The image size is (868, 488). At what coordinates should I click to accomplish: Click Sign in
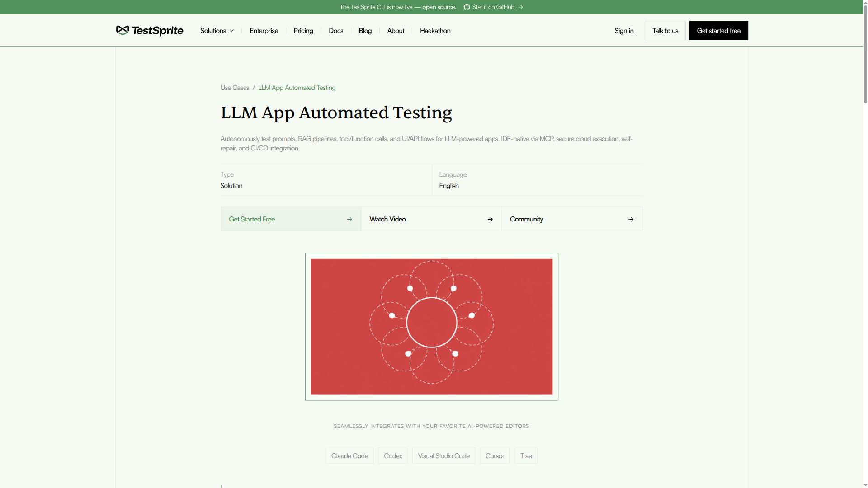click(x=624, y=31)
